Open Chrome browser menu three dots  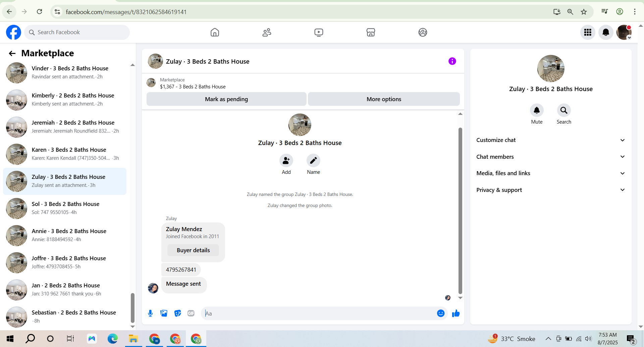click(x=635, y=12)
